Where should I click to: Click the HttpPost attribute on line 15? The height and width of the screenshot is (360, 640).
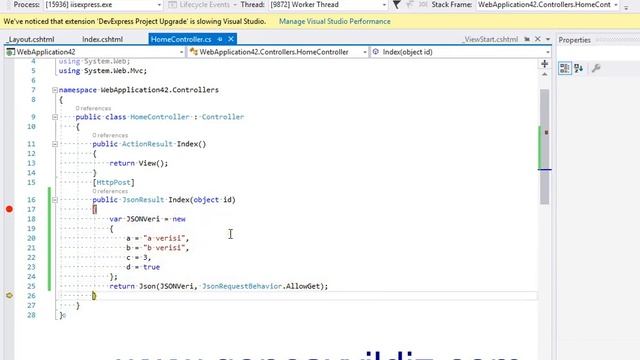point(113,182)
